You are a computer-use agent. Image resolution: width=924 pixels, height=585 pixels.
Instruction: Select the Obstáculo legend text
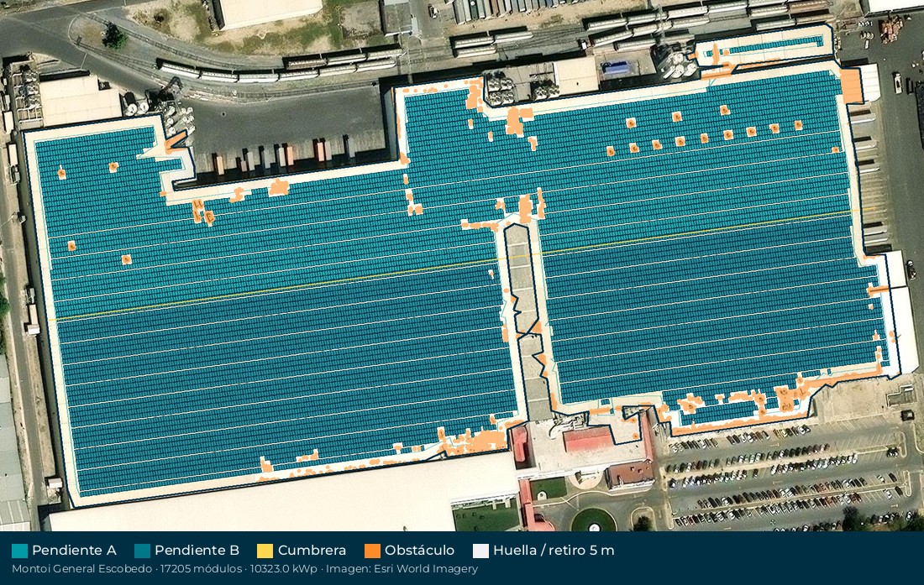[419, 551]
